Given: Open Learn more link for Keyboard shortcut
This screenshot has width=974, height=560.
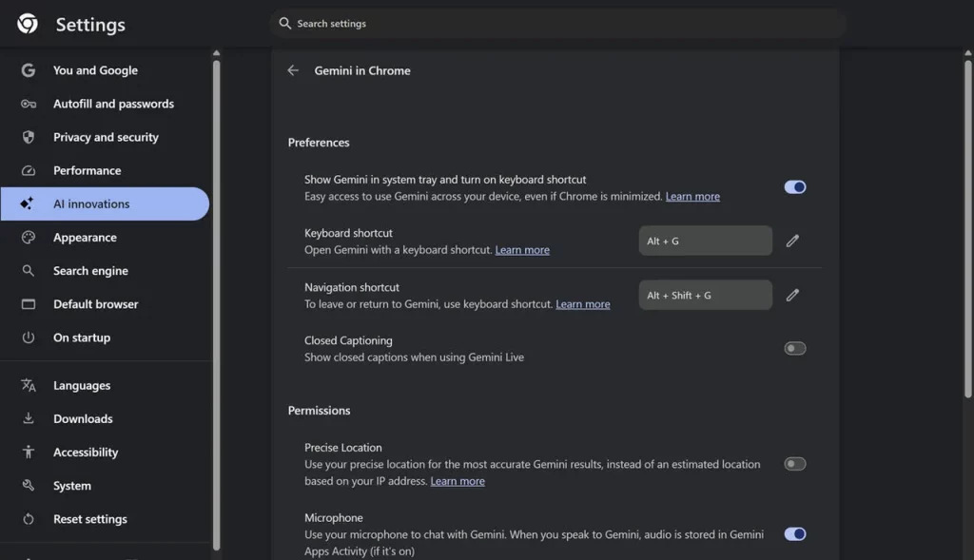Looking at the screenshot, I should pos(522,250).
